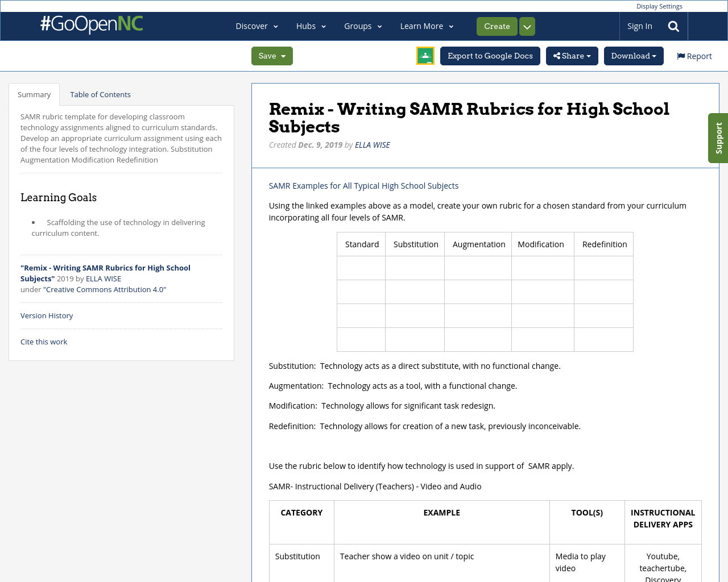Screen dimensions: 728x582
Task: Open the Share dropdown button
Action: 572,56
